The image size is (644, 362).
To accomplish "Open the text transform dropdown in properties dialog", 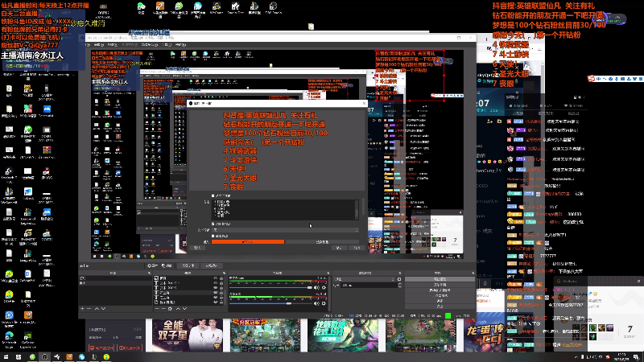I will pos(285,230).
